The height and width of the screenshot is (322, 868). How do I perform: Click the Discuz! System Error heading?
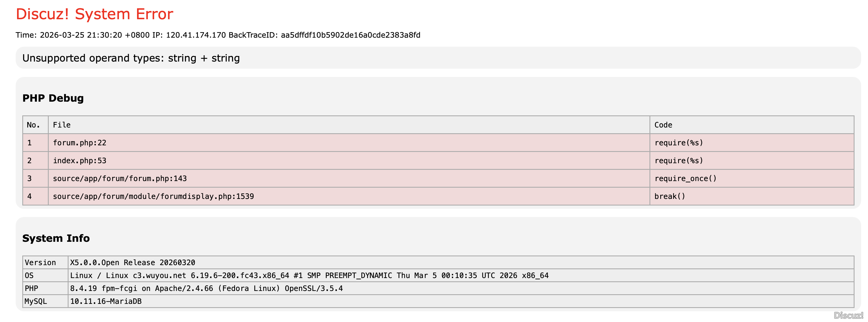[x=94, y=14]
